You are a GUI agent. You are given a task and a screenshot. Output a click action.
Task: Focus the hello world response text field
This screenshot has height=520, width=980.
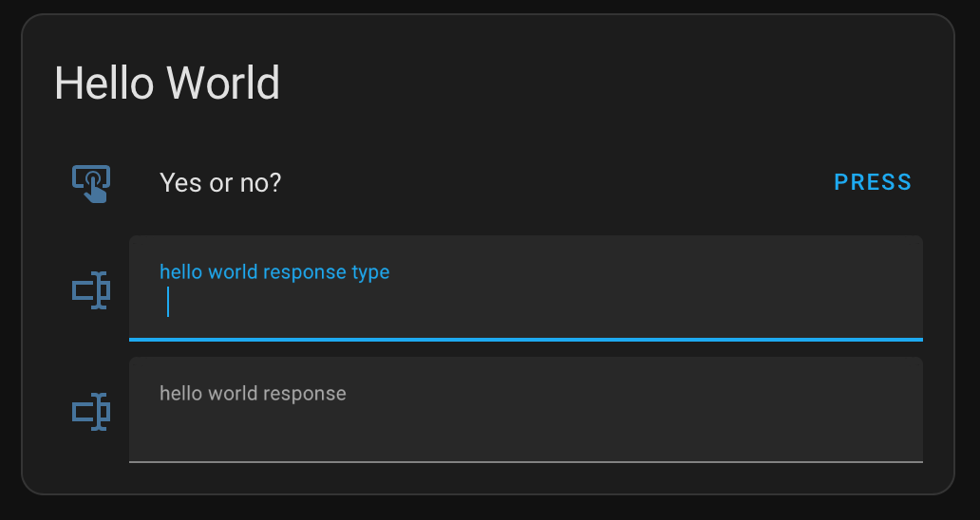(526, 410)
